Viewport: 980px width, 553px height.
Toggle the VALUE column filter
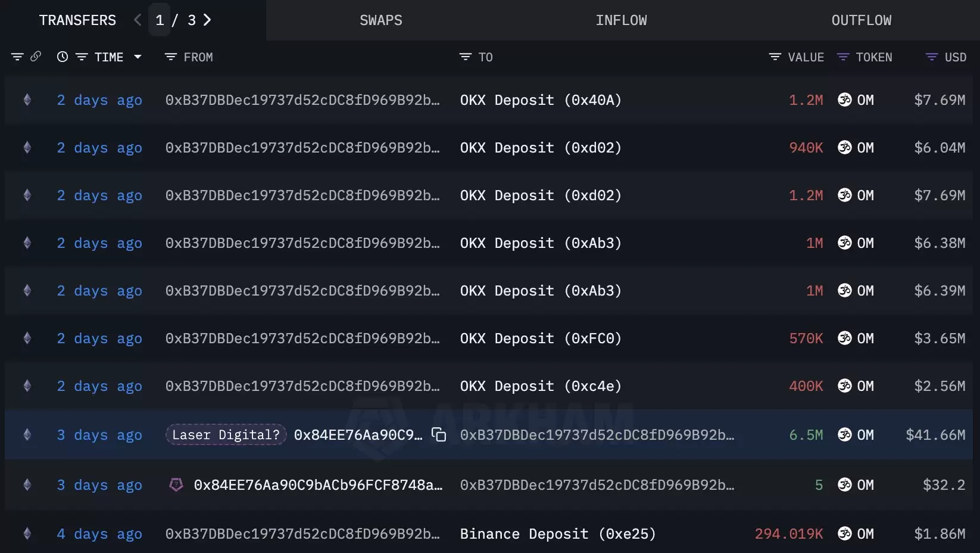coord(775,57)
